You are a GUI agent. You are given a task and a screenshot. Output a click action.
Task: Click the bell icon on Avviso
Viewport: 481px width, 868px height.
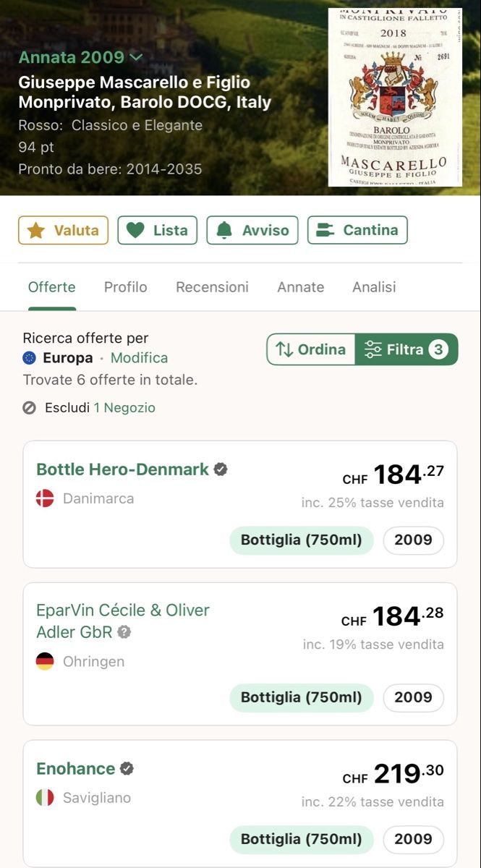click(x=224, y=230)
